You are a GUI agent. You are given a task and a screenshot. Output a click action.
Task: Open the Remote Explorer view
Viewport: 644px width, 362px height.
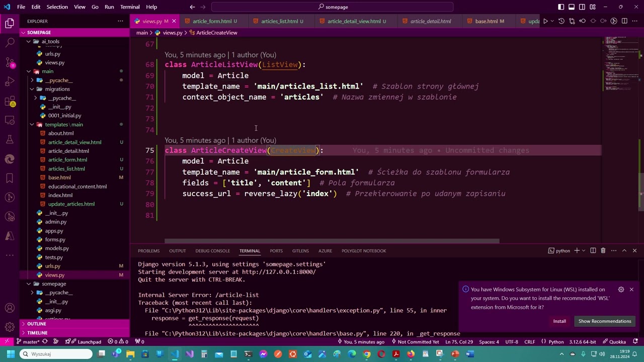[10, 120]
